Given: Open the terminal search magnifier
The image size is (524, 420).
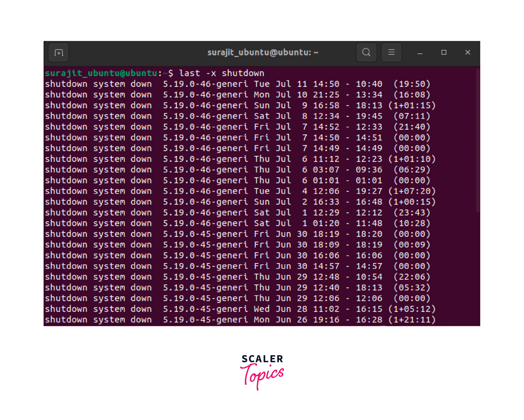Looking at the screenshot, I should coord(366,52).
